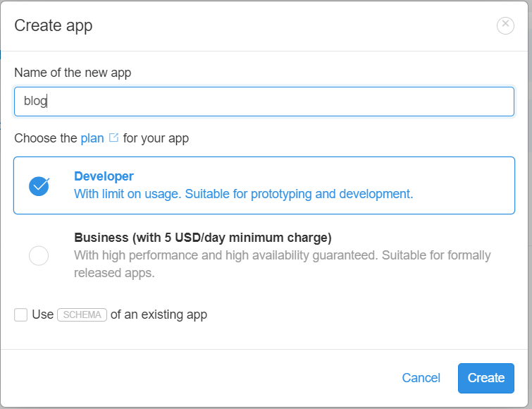
Task: Enable the Use SCHEMA of existing app checkbox
Action: point(20,315)
